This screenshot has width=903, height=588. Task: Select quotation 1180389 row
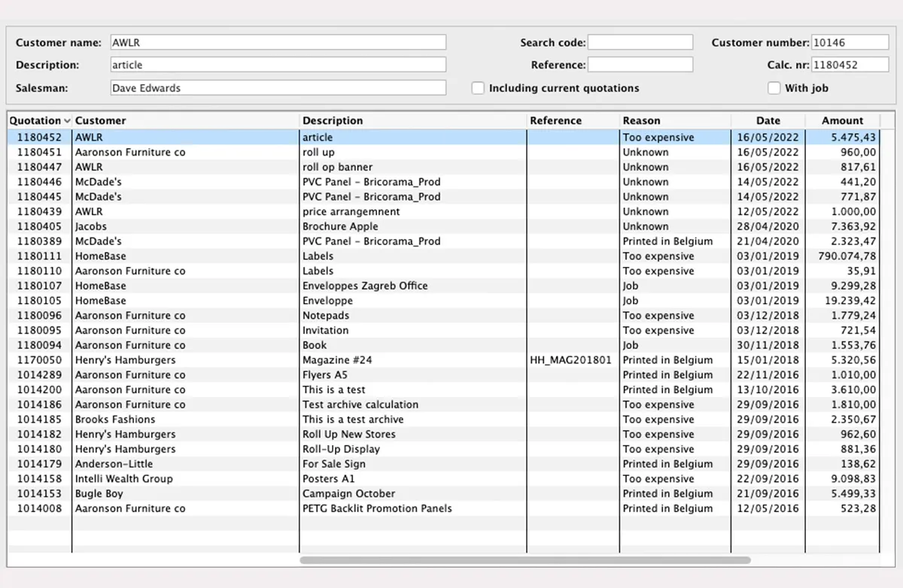443,241
